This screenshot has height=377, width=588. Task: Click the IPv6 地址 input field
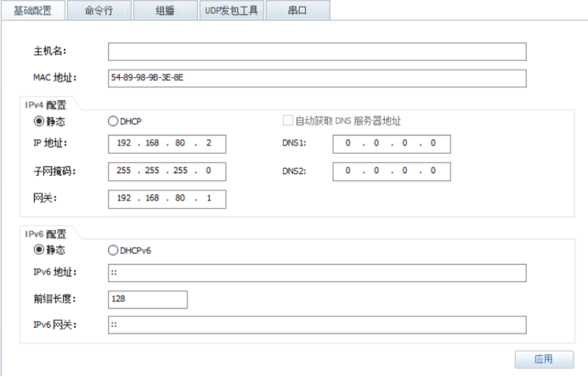(x=317, y=273)
